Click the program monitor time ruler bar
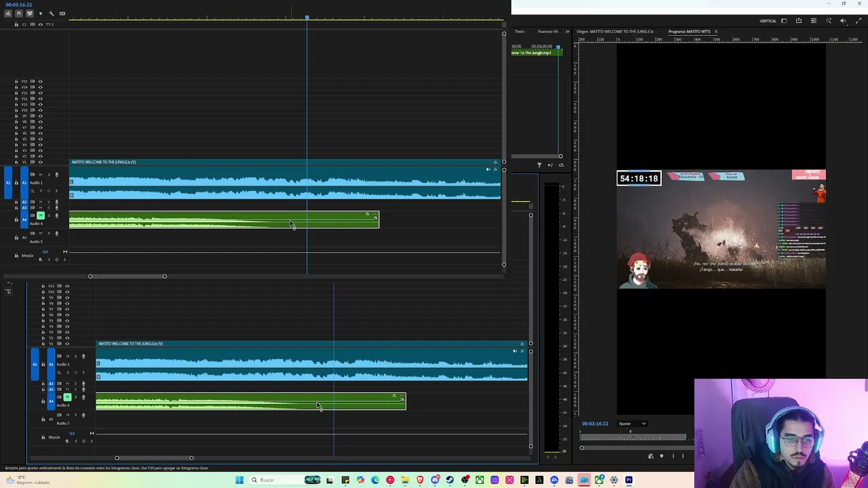 pyautogui.click(x=634, y=438)
